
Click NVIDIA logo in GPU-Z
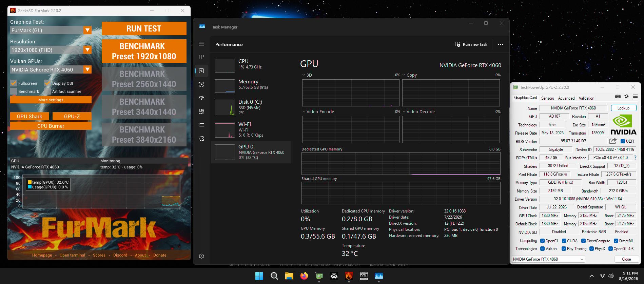coord(623,125)
